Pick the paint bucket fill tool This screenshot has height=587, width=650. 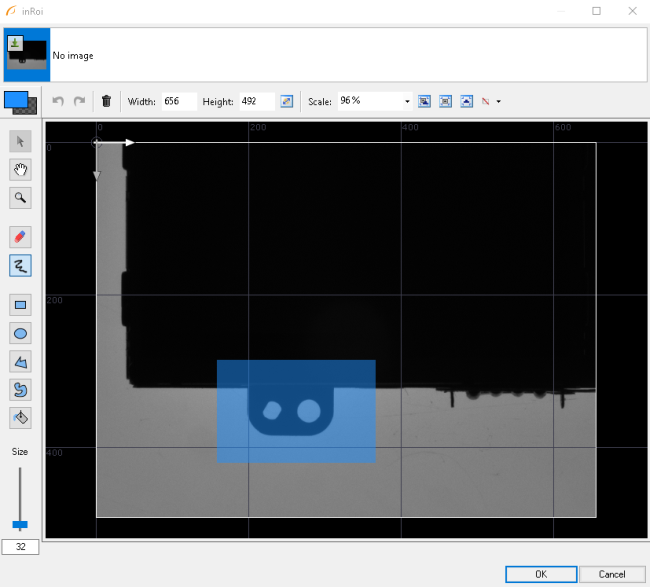(x=20, y=416)
